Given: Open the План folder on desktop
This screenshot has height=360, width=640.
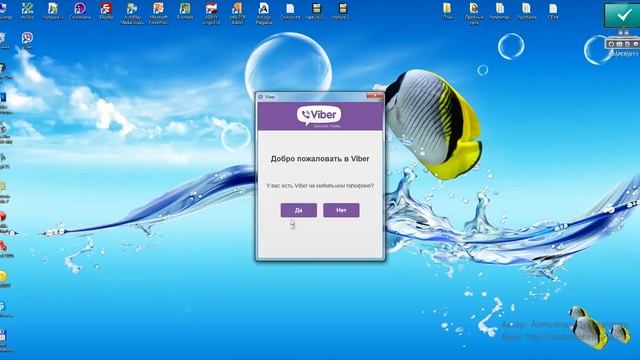Looking at the screenshot, I should (448, 11).
